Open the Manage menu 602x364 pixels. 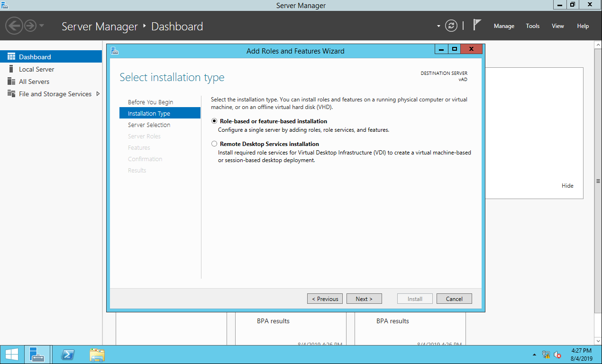[x=504, y=26]
